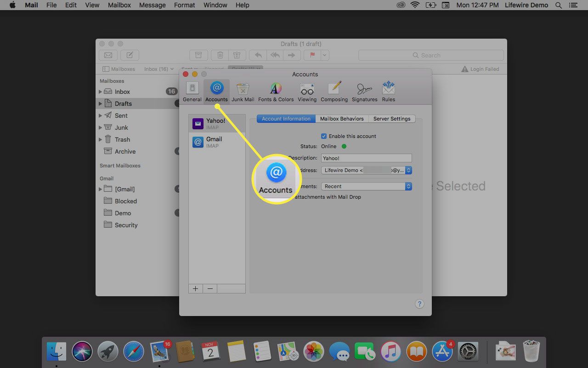Click the Description text field
Screen dimensions: 588x368
pos(366,158)
